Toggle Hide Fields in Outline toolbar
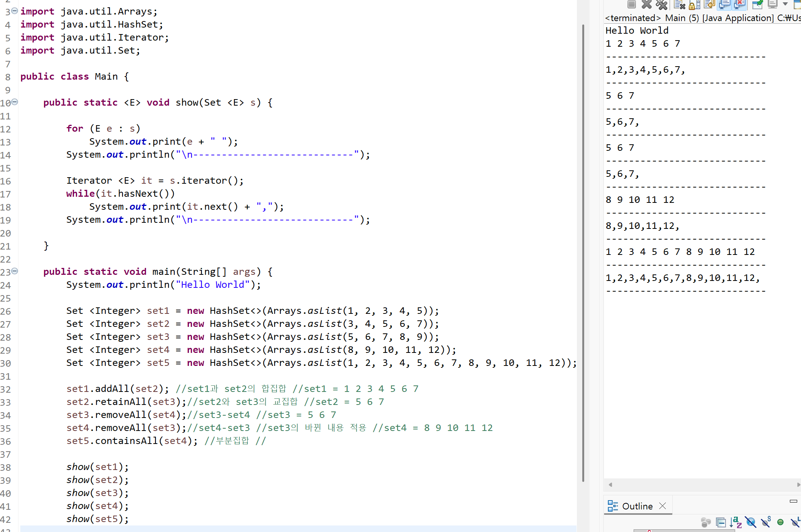This screenshot has height=532, width=801. 751,522
